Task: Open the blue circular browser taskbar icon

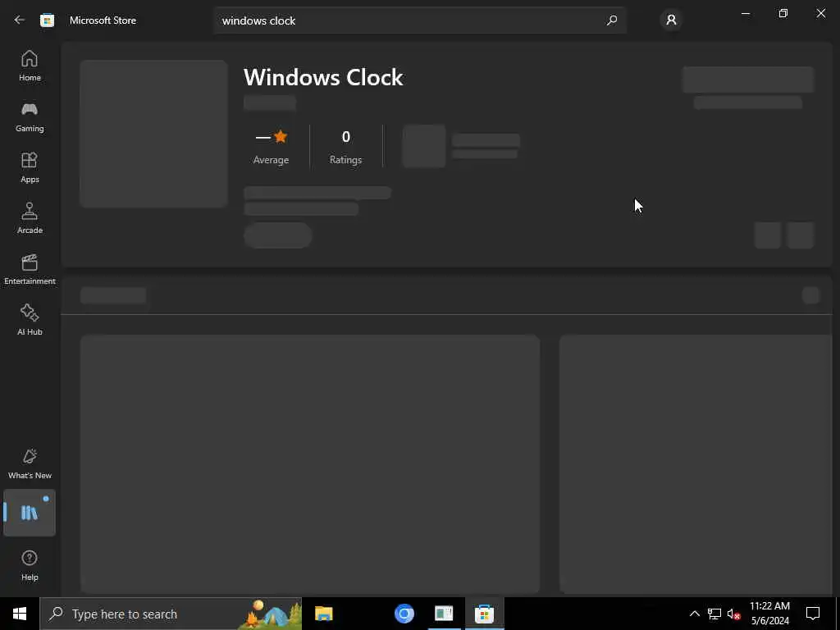Action: point(404,614)
